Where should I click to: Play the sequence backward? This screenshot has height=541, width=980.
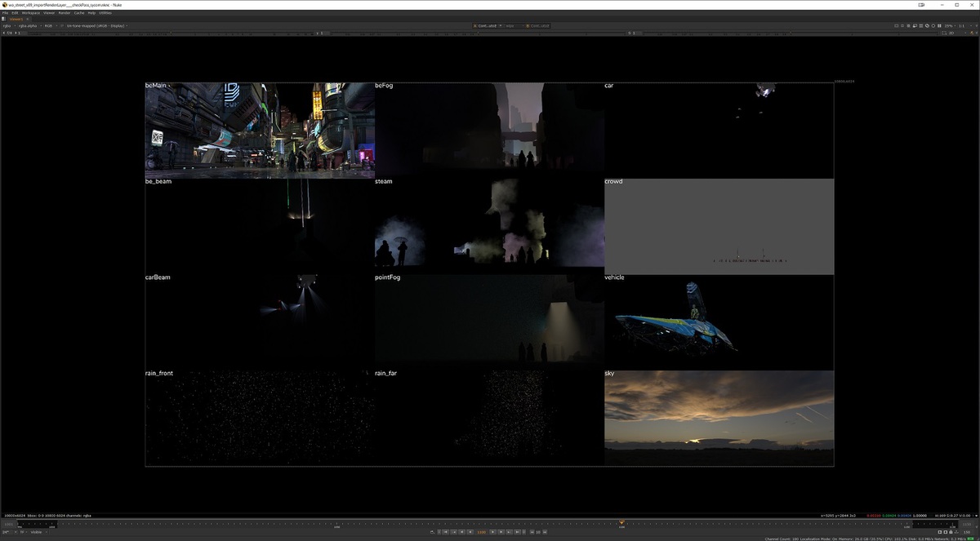click(x=470, y=532)
